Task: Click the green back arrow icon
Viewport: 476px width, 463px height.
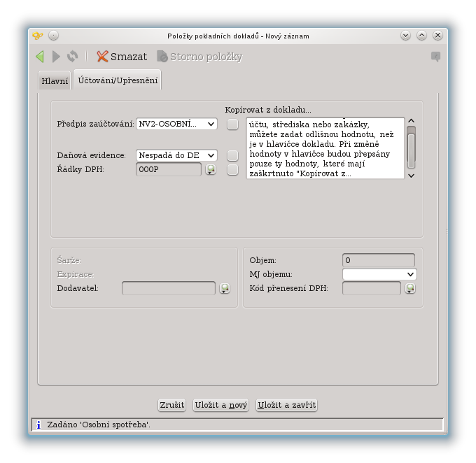Action: (40, 57)
